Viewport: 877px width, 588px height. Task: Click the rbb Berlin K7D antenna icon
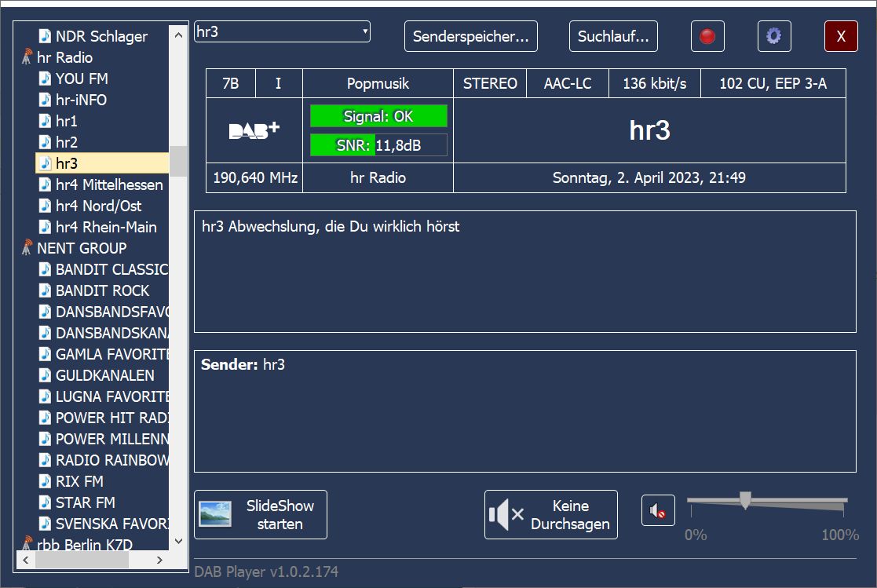click(27, 545)
